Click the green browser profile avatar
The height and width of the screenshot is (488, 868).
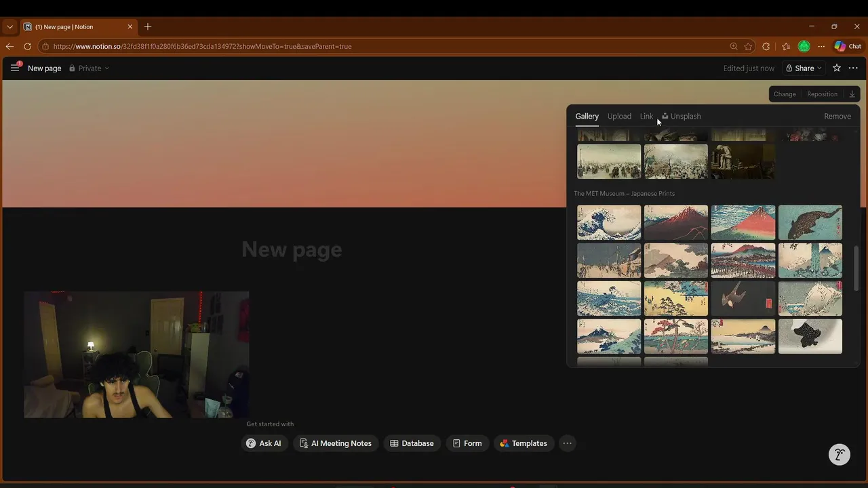pos(804,46)
